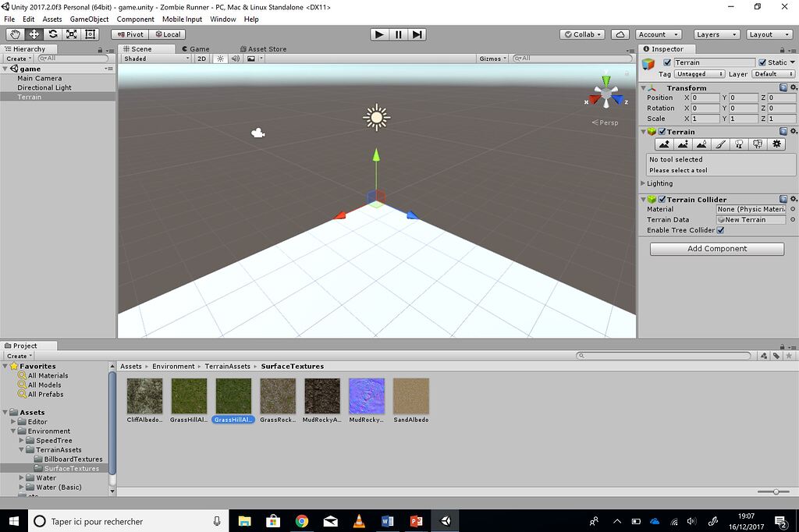
Task: Toggle the 2D view mode in Scene
Action: (201, 58)
